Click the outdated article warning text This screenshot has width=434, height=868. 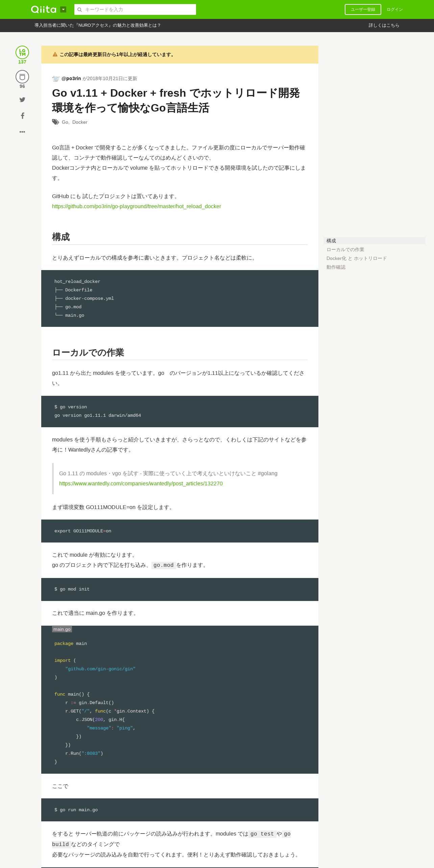117,54
